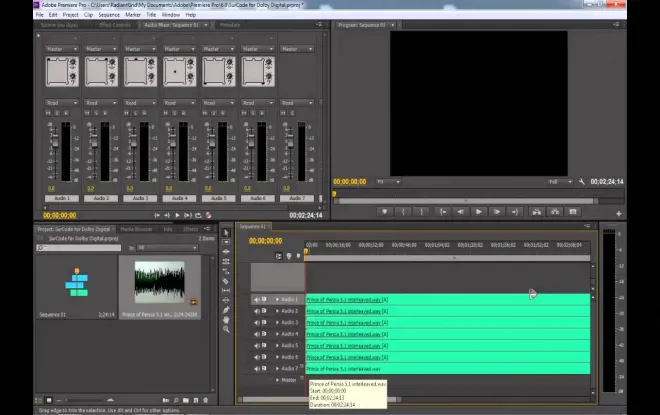Select the Ripple Edit tool
The height and width of the screenshot is (415, 660).
point(226,252)
